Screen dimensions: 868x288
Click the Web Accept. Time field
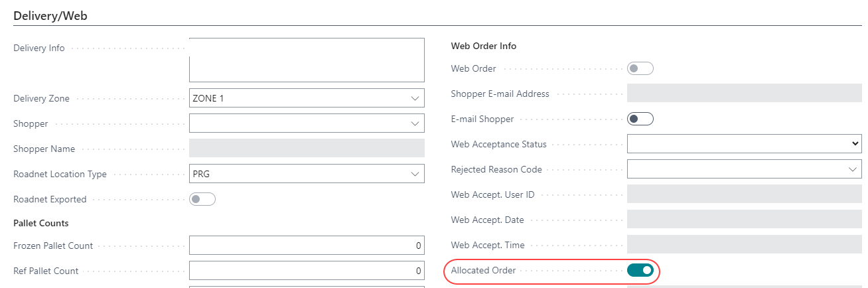coord(744,245)
